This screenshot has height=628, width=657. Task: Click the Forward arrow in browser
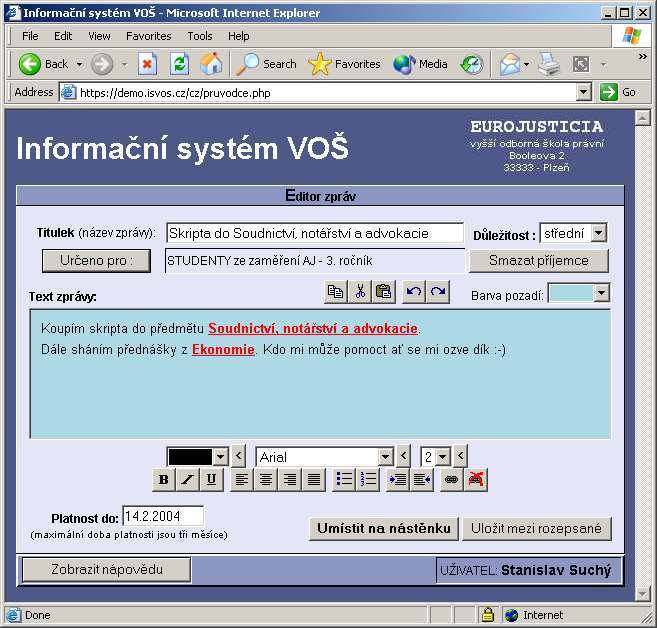pos(102,65)
